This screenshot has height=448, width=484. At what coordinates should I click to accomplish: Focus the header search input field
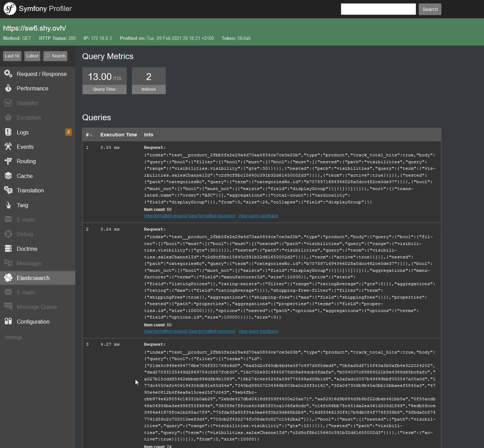coord(378,9)
